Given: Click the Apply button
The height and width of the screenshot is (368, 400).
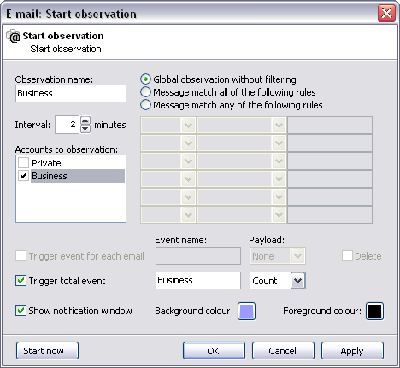Looking at the screenshot, I should click(352, 351).
